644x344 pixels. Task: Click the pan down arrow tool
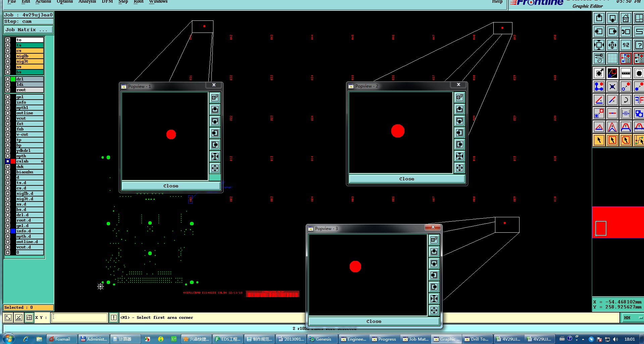(x=612, y=18)
